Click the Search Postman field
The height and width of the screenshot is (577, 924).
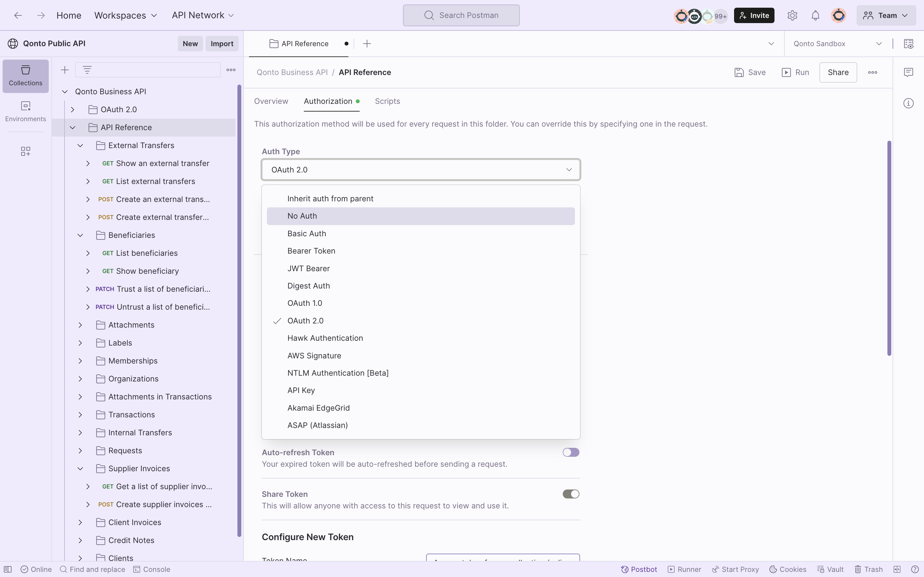461,15
